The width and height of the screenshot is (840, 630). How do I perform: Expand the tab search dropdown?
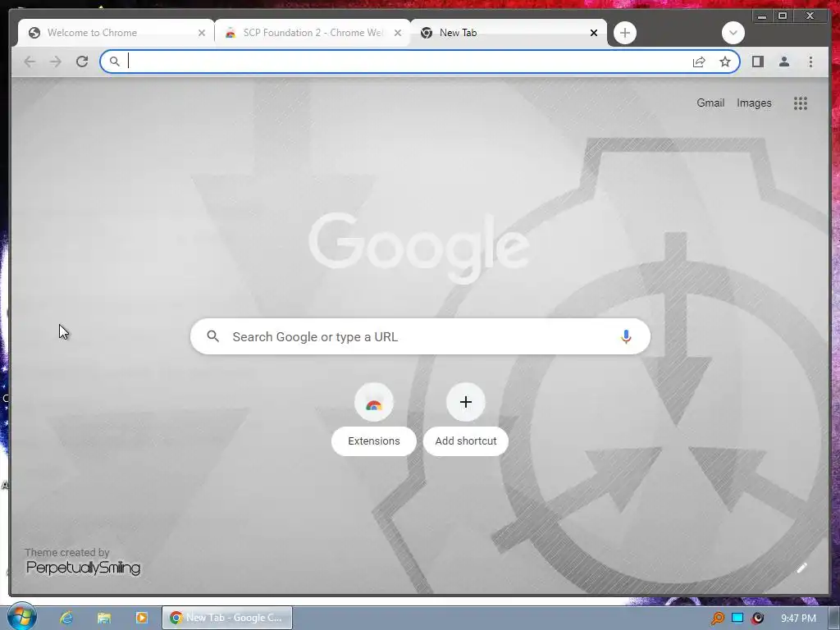[x=733, y=33]
